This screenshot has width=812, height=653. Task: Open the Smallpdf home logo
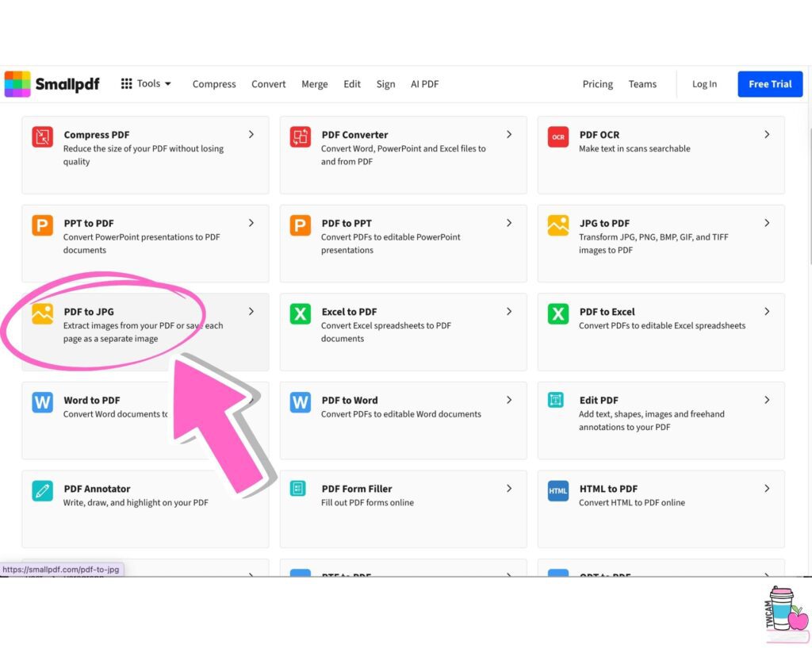pyautogui.click(x=52, y=84)
